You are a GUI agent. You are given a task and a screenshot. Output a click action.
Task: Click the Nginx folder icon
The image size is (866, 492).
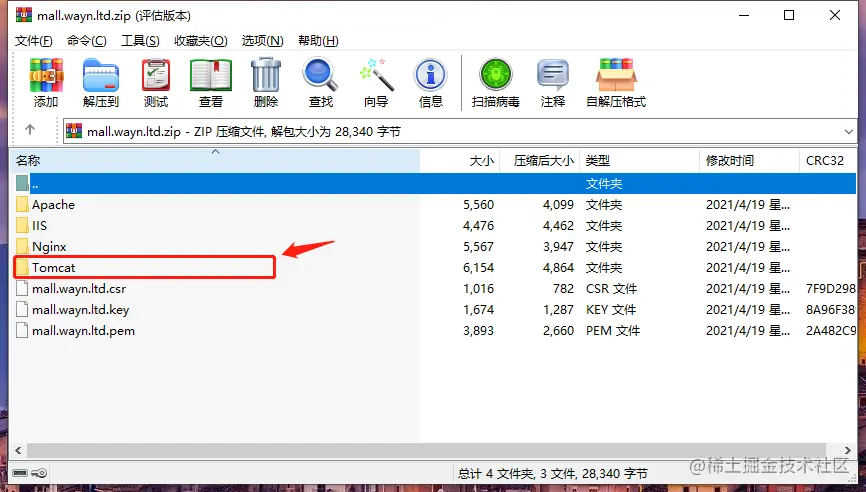point(22,247)
